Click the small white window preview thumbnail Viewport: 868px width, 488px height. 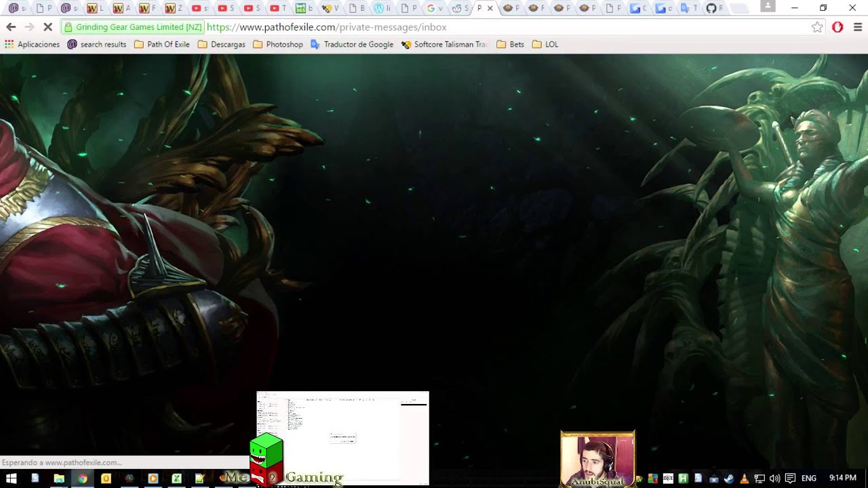coord(343,438)
